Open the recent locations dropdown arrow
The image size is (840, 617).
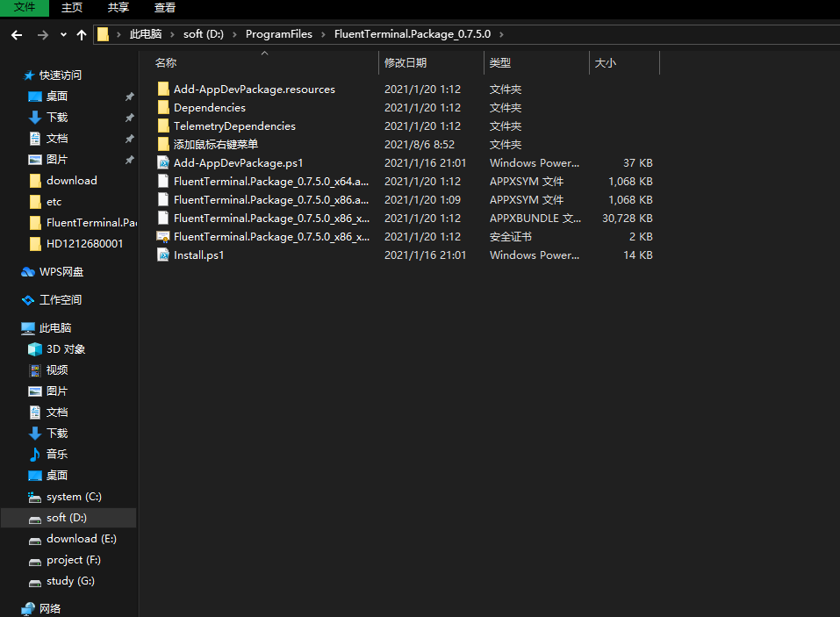(x=61, y=34)
